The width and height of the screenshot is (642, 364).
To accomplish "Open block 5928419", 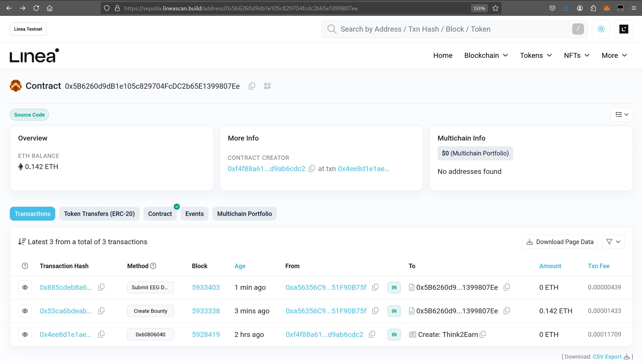I will (x=206, y=334).
